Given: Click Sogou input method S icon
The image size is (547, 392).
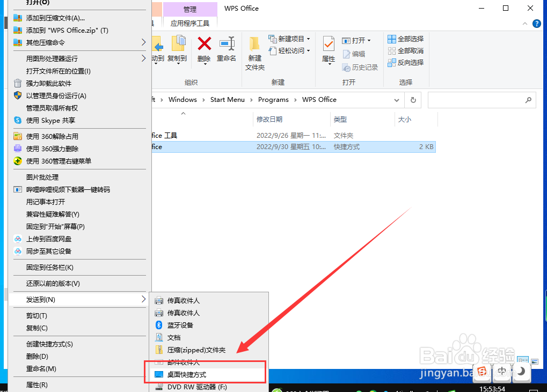Looking at the screenshot, I should (x=482, y=372).
